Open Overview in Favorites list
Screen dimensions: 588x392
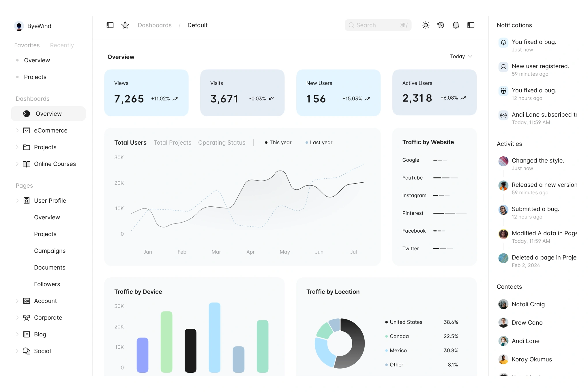point(37,60)
